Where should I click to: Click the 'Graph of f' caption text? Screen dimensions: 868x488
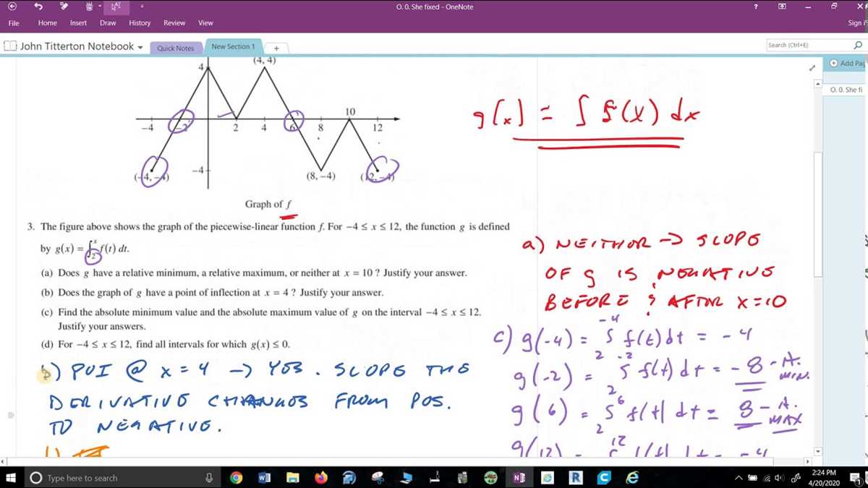pyautogui.click(x=268, y=205)
